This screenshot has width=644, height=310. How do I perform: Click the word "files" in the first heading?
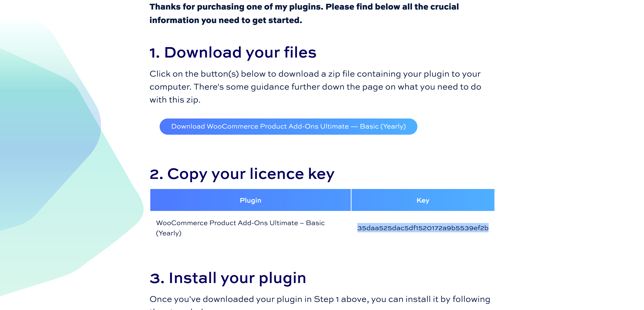coord(300,53)
